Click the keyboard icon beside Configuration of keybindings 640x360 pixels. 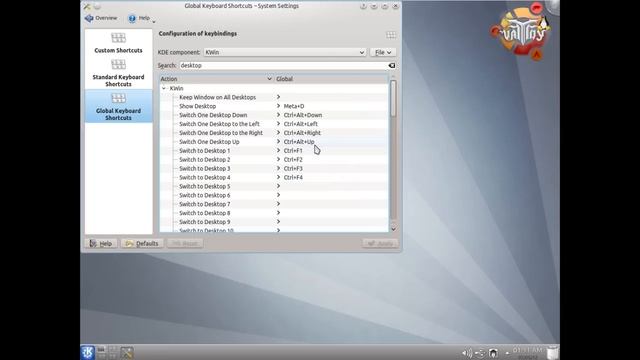[x=391, y=35]
